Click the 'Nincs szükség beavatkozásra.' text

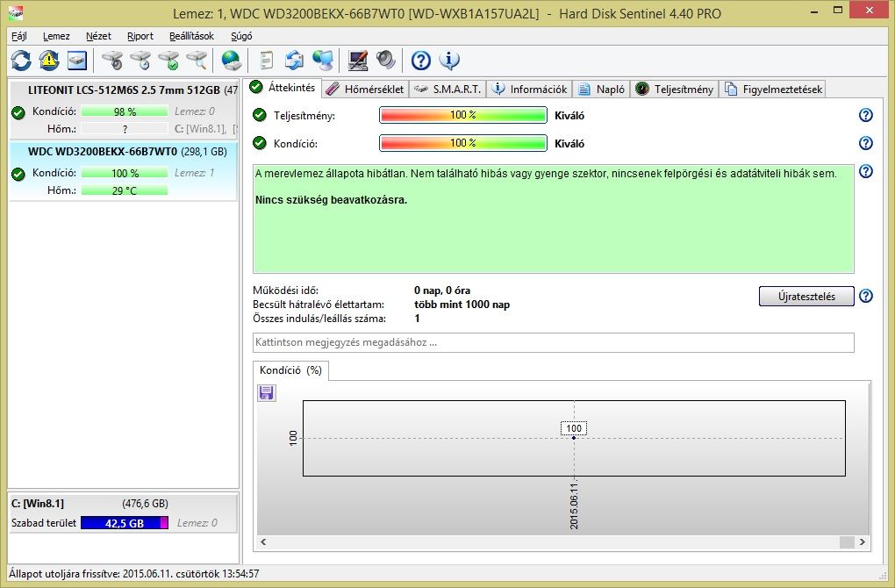click(x=331, y=200)
